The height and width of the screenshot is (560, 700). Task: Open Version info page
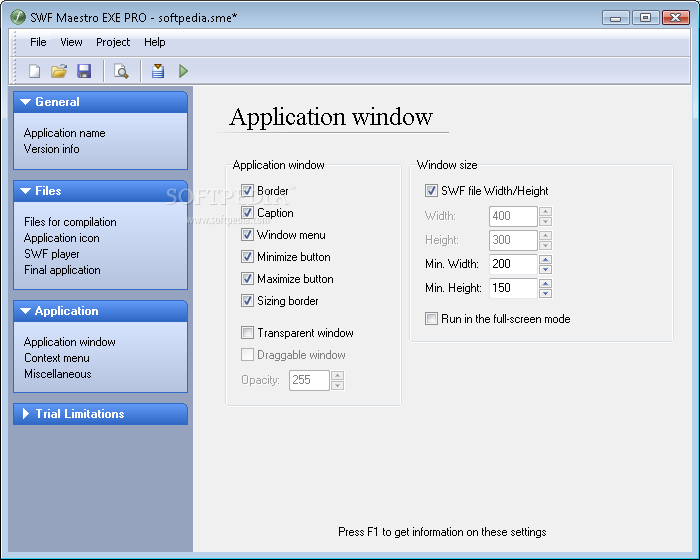point(52,149)
